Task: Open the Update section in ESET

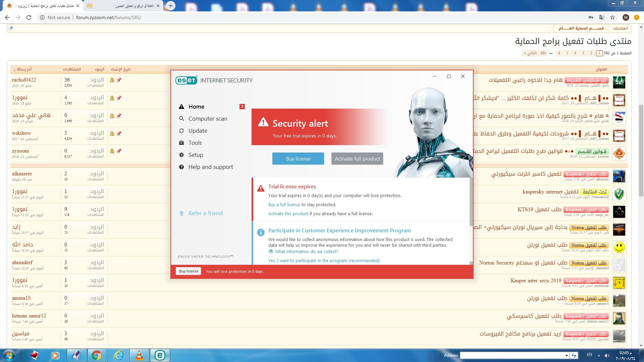Action: point(198,131)
